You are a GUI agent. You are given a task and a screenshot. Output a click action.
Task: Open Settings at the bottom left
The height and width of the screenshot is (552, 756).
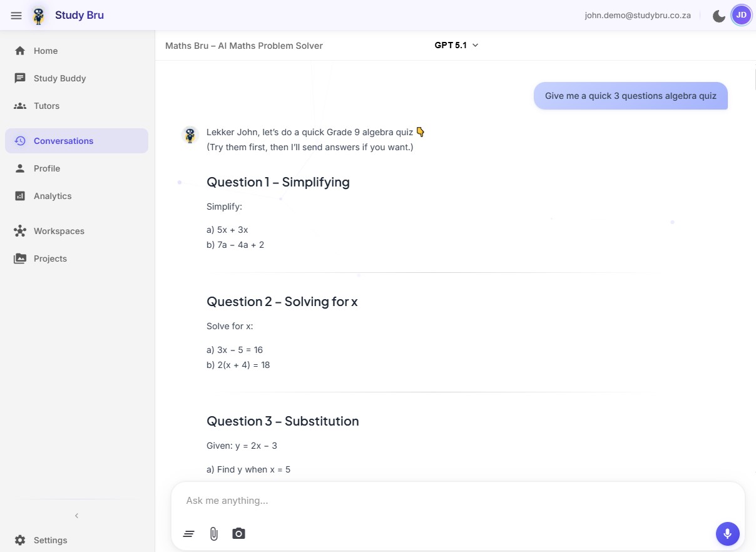click(50, 539)
